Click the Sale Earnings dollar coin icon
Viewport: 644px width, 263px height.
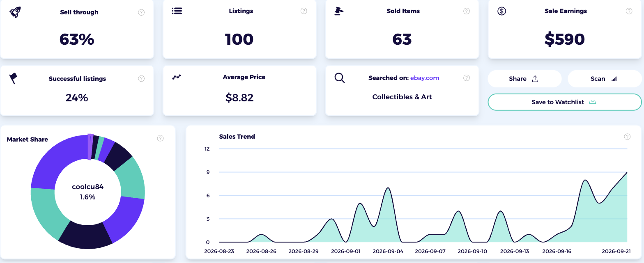coord(501,11)
